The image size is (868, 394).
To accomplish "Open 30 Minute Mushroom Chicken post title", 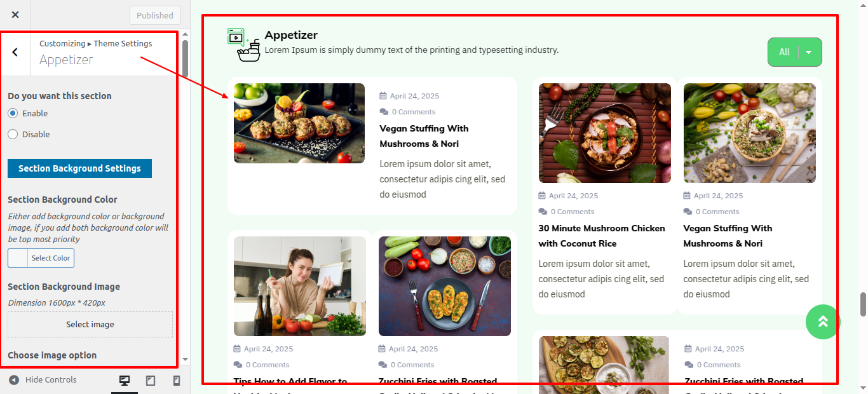I will tap(602, 236).
